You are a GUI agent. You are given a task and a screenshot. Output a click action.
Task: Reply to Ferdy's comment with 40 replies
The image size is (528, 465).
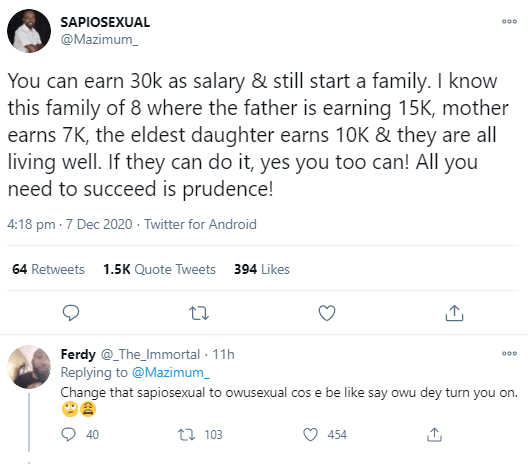(68, 434)
